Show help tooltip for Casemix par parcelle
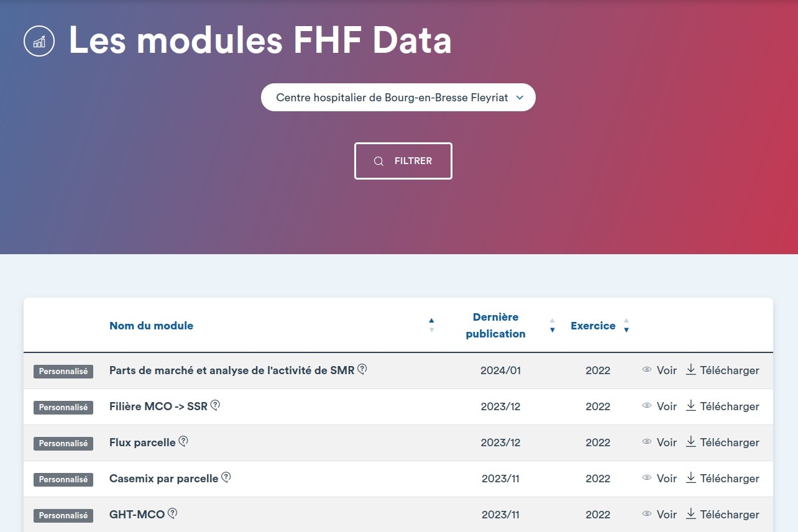798x532 pixels. pyautogui.click(x=226, y=477)
